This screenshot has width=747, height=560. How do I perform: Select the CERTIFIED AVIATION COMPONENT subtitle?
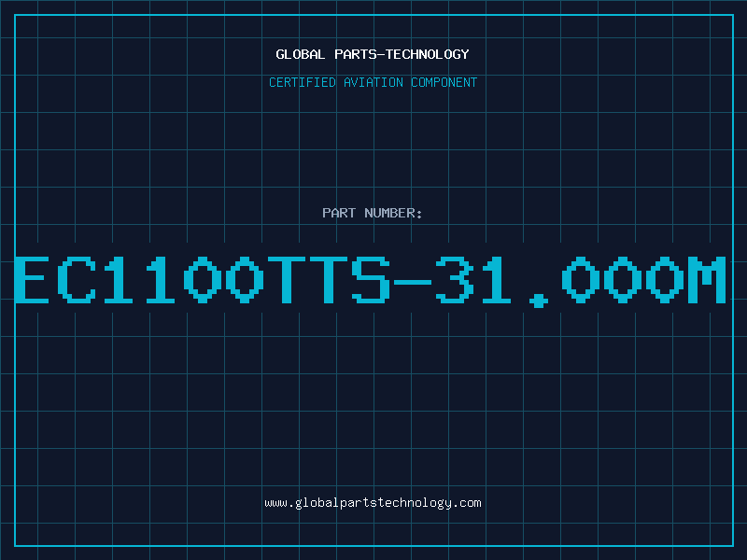pos(373,82)
